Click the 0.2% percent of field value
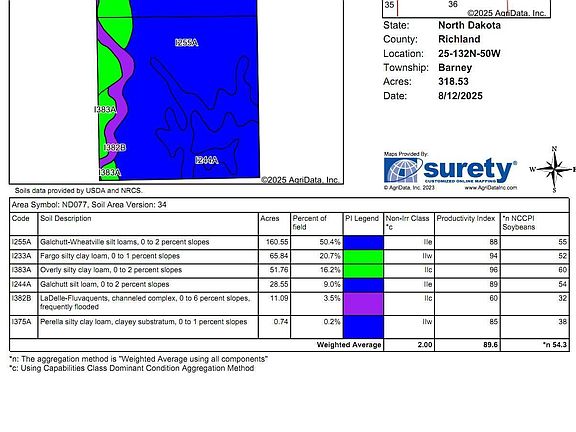 point(332,322)
